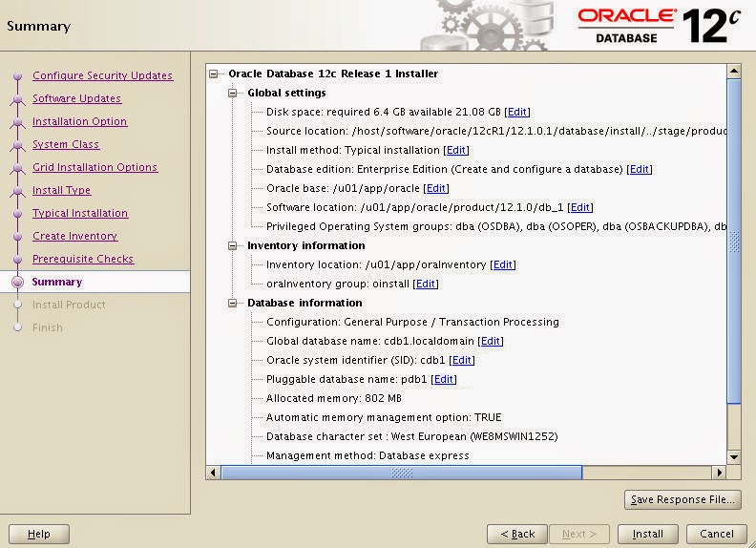Collapse the Database information section
This screenshot has width=756, height=548.
point(232,303)
